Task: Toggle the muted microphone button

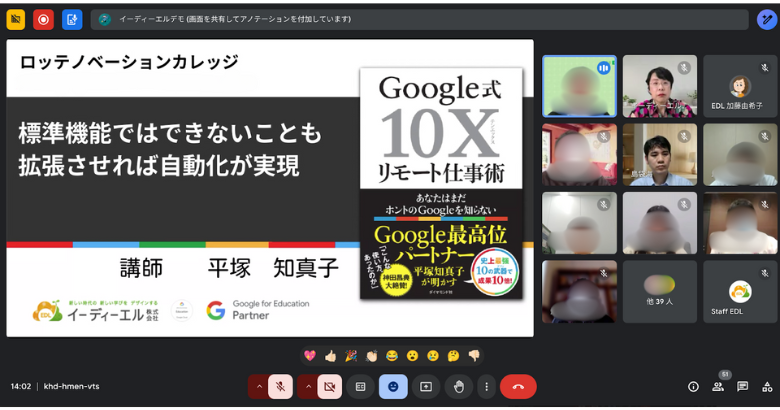Action: (281, 387)
